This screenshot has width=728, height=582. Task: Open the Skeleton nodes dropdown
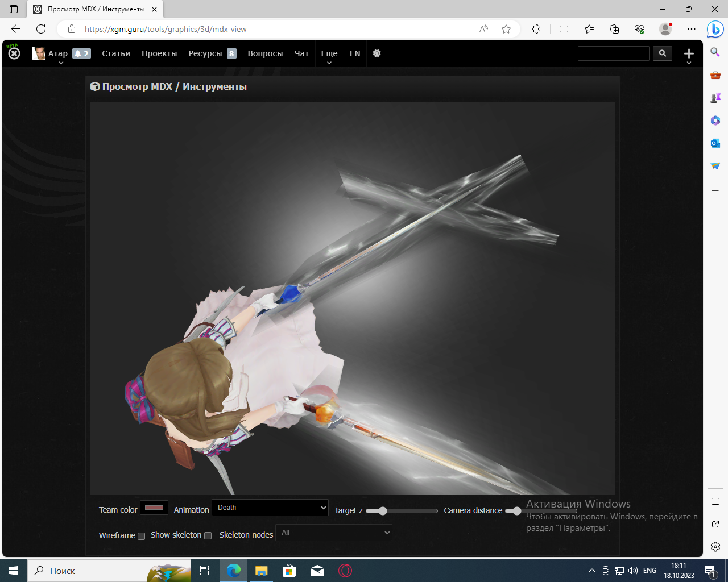point(334,533)
